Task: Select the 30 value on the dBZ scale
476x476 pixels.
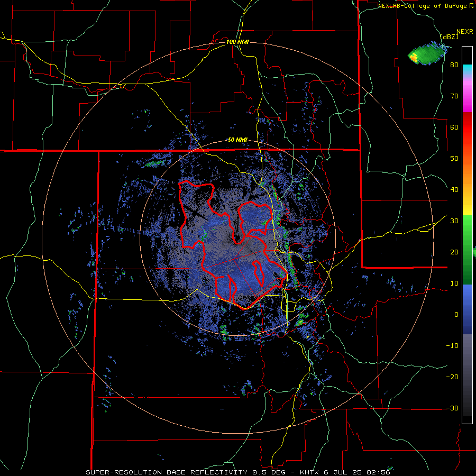Action: click(x=454, y=221)
